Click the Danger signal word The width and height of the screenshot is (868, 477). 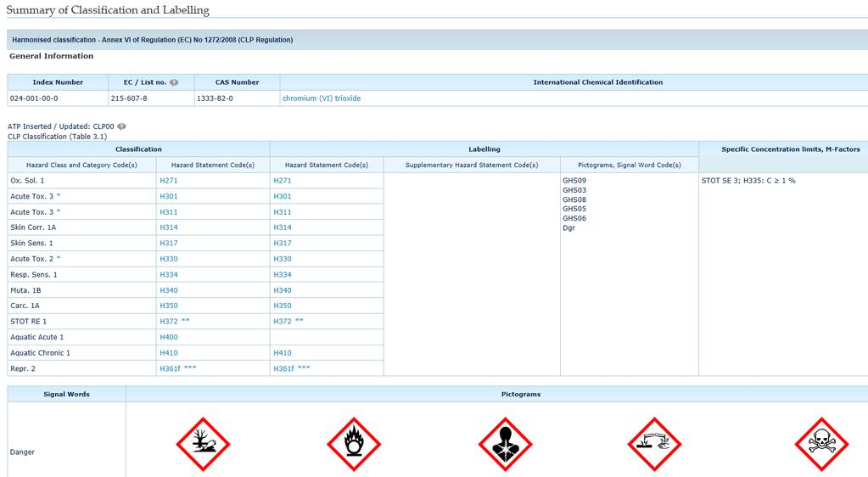[22, 452]
